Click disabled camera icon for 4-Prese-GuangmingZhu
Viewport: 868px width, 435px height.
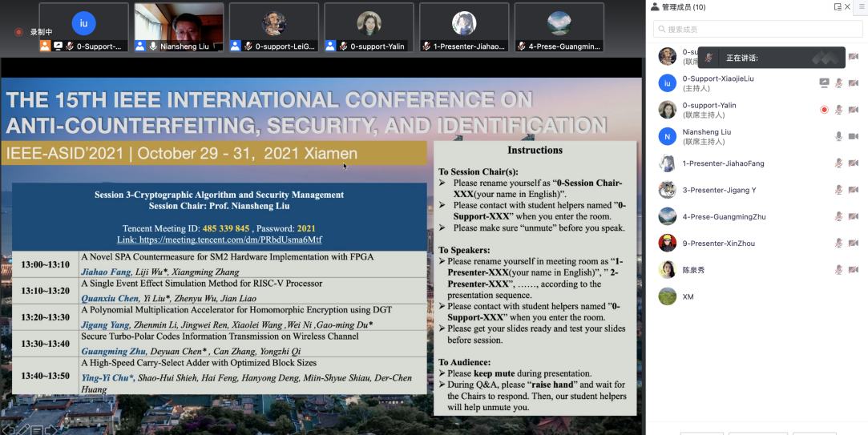[853, 217]
